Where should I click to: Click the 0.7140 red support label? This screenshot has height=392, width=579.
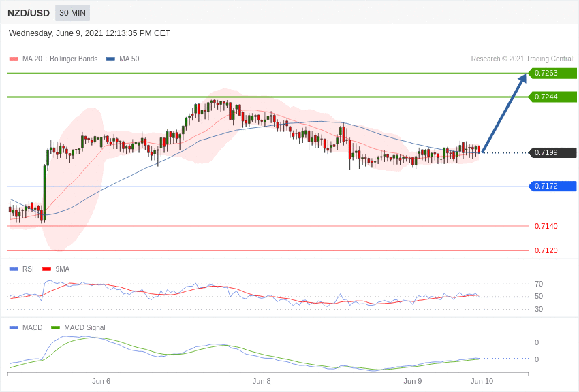[x=546, y=226]
